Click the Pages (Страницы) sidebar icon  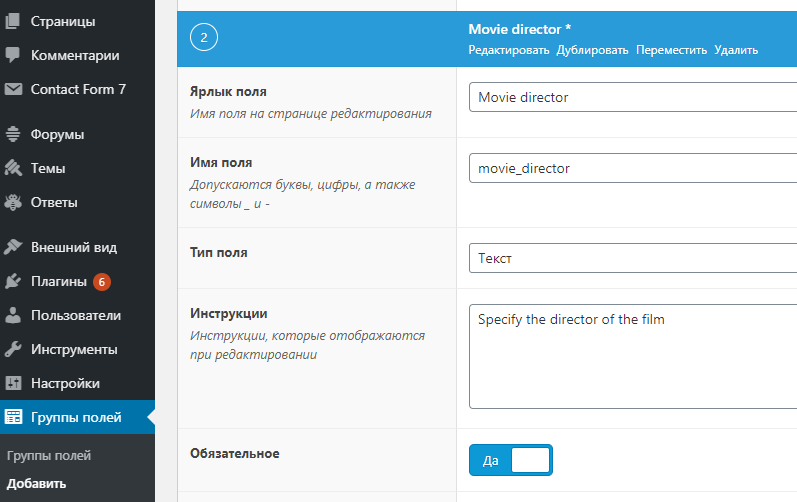13,21
